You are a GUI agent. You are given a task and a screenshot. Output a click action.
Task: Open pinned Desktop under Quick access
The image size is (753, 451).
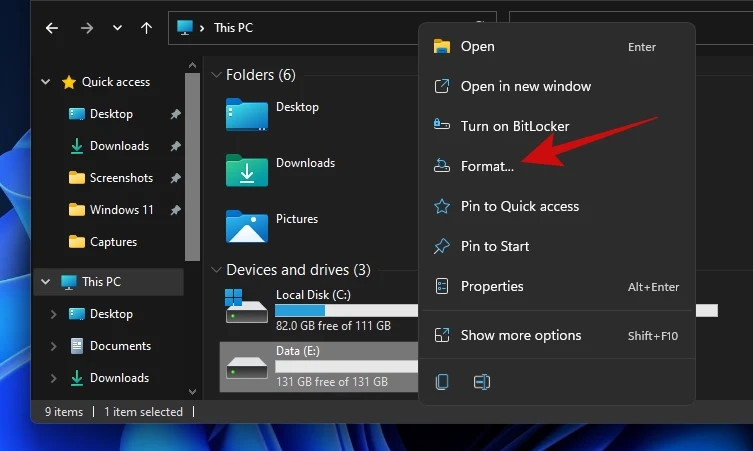pos(111,114)
